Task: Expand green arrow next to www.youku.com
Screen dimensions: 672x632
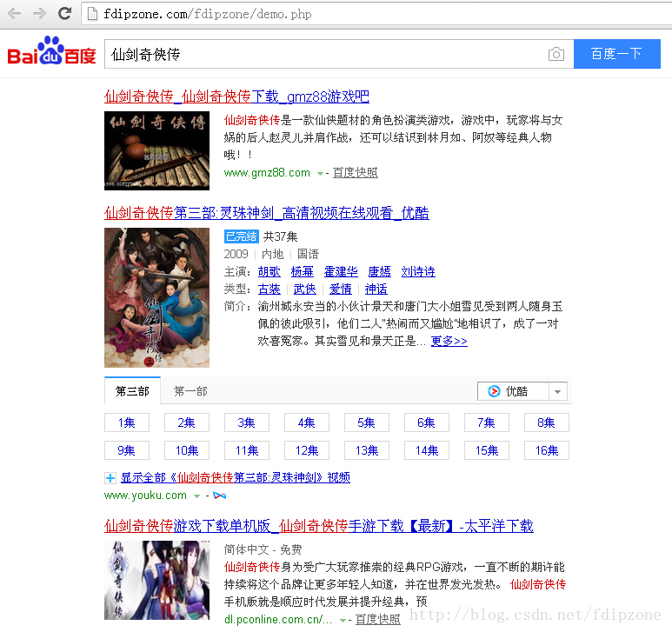Action: pyautogui.click(x=196, y=496)
